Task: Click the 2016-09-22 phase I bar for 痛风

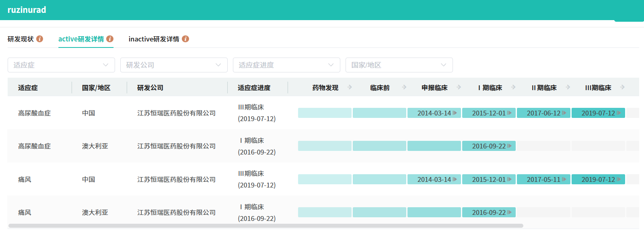Action: pos(488,212)
